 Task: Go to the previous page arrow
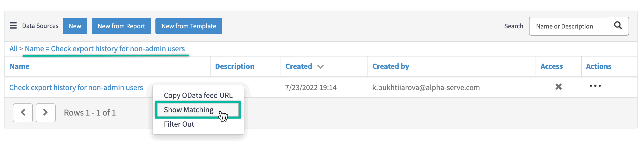(23, 113)
